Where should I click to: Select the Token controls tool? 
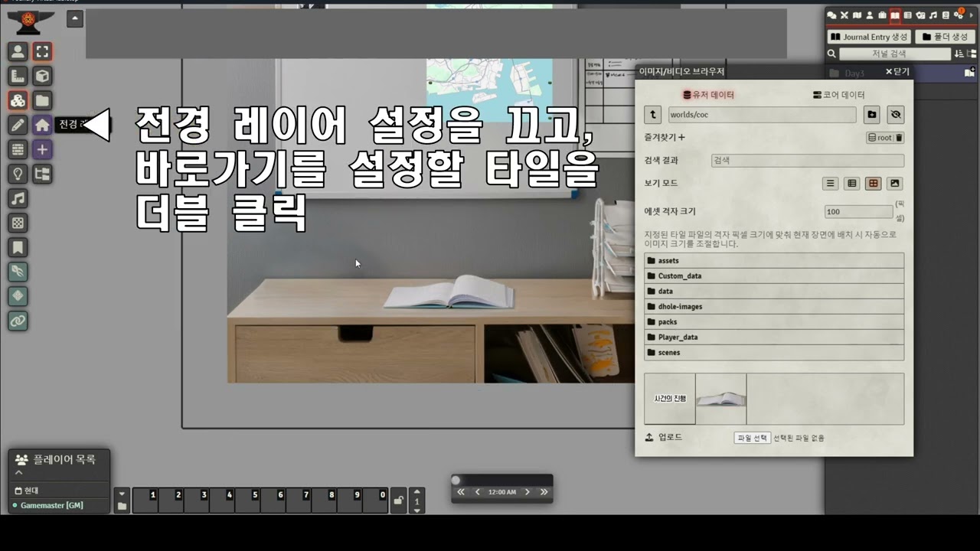click(18, 51)
